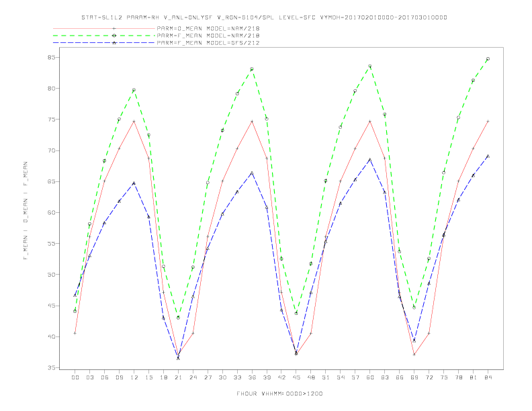Click the x-axis tick label 48
532x411 pixels.
(311, 377)
